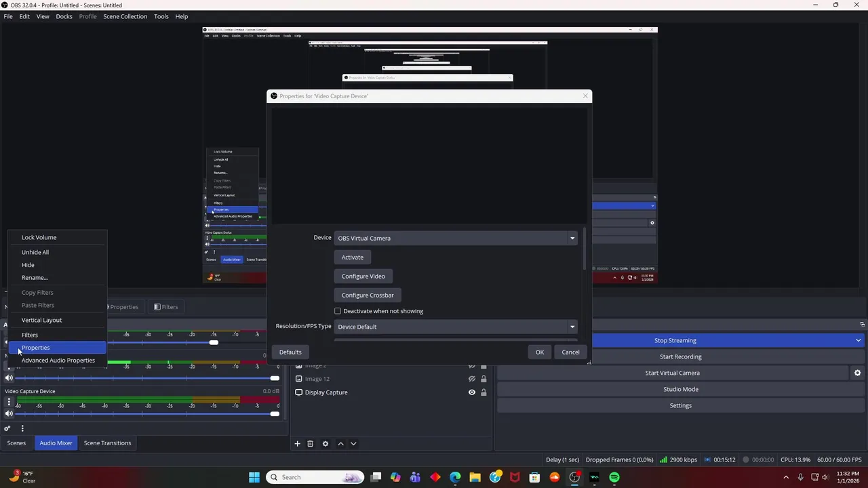Unlock the Image 12 source
The width and height of the screenshot is (868, 488).
coord(484,379)
